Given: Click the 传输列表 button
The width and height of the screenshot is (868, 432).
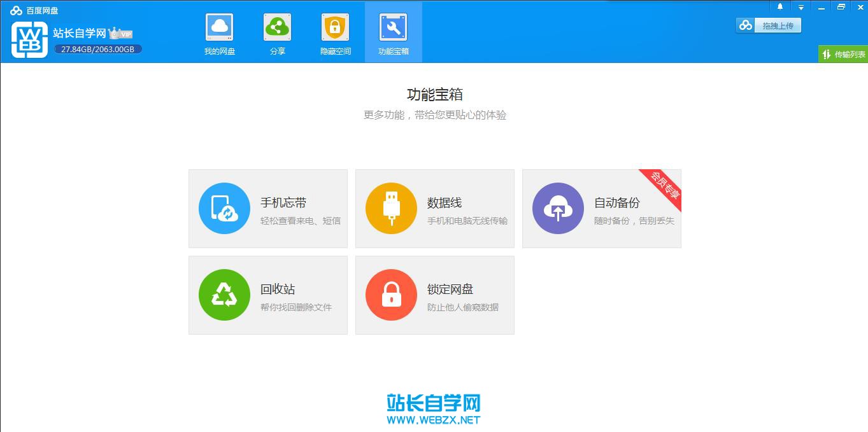Looking at the screenshot, I should coord(842,54).
